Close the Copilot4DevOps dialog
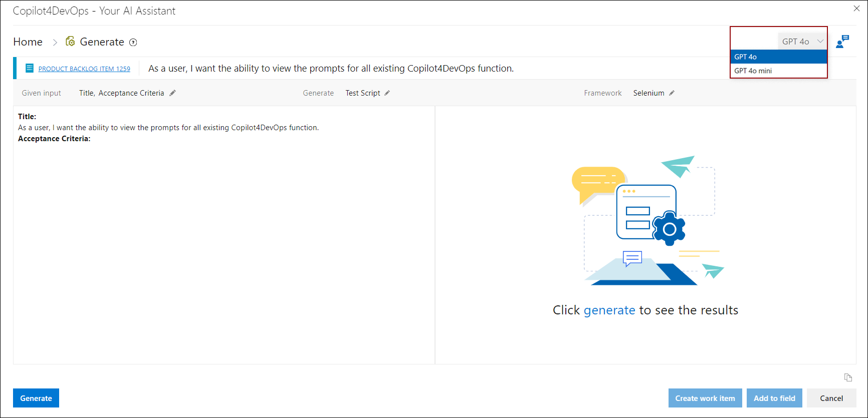 [856, 9]
